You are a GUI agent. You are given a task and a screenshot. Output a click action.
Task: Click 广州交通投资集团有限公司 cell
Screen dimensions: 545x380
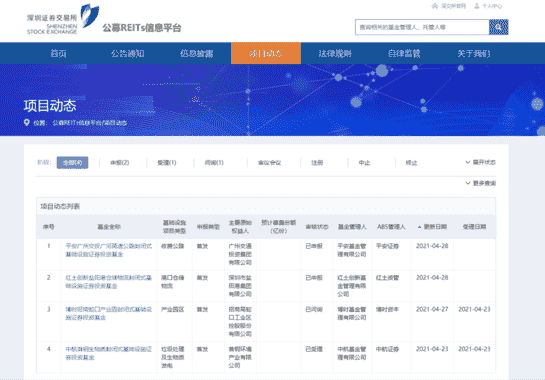point(240,254)
